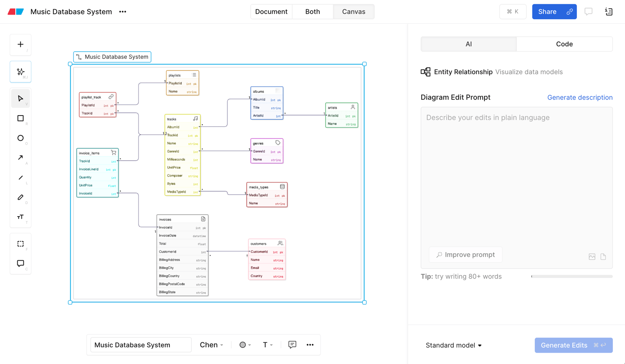
Task: Click the Music Database System frame label
Action: [x=112, y=57]
